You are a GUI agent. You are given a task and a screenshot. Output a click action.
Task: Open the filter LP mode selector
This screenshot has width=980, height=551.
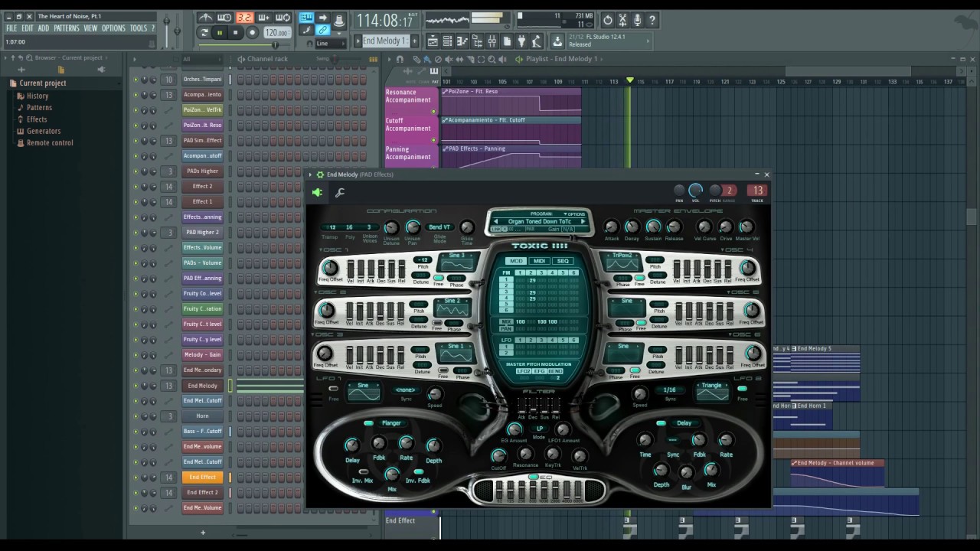539,430
